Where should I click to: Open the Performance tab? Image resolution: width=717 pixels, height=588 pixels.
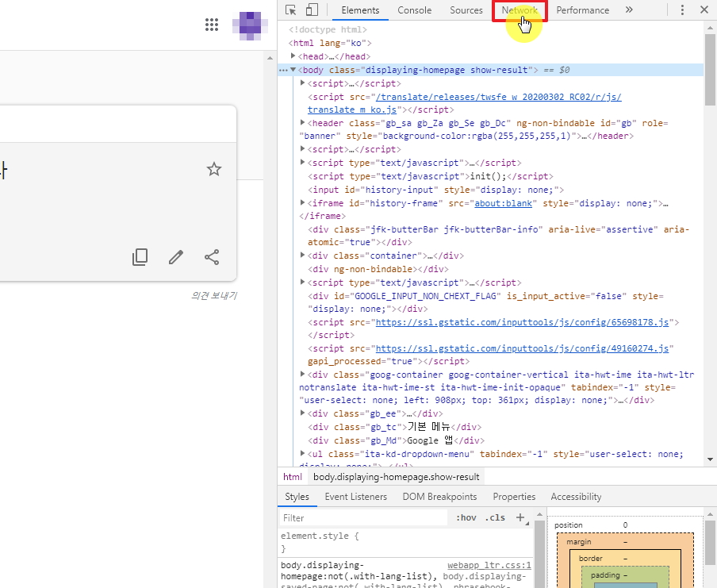point(582,10)
